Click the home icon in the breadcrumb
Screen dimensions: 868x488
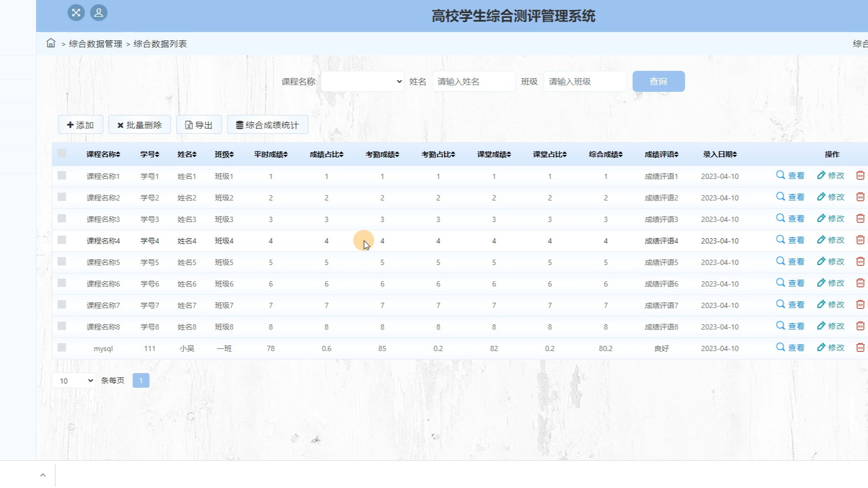(x=50, y=44)
